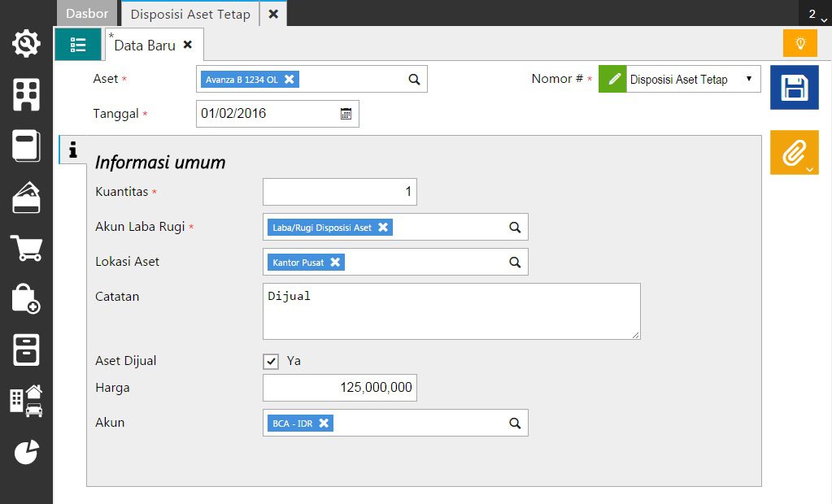Open the calendar picker for Tanggal

tap(346, 114)
